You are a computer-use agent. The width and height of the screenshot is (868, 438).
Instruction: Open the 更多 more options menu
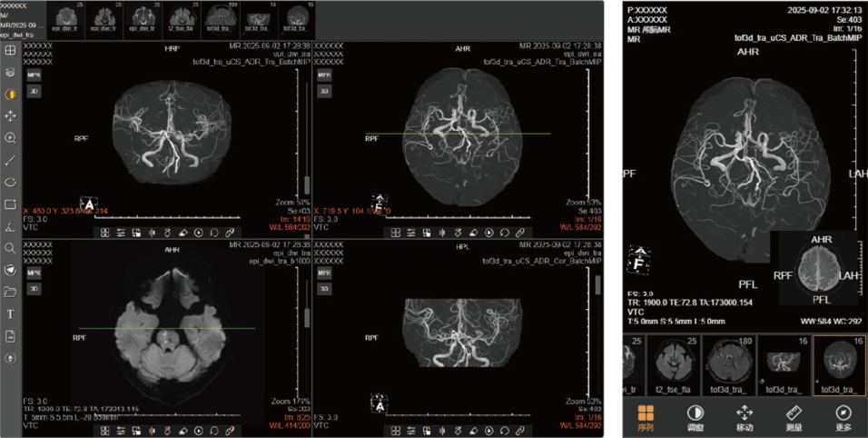tap(843, 417)
